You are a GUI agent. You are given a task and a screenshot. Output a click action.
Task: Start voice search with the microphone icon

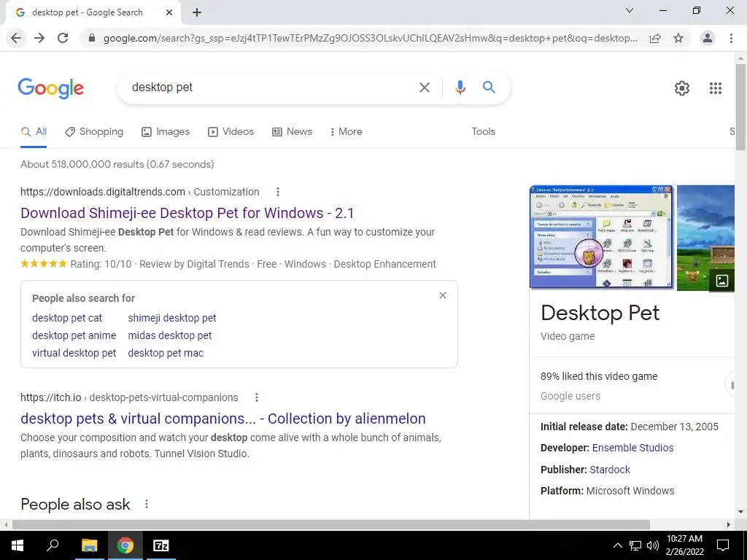pyautogui.click(x=460, y=87)
